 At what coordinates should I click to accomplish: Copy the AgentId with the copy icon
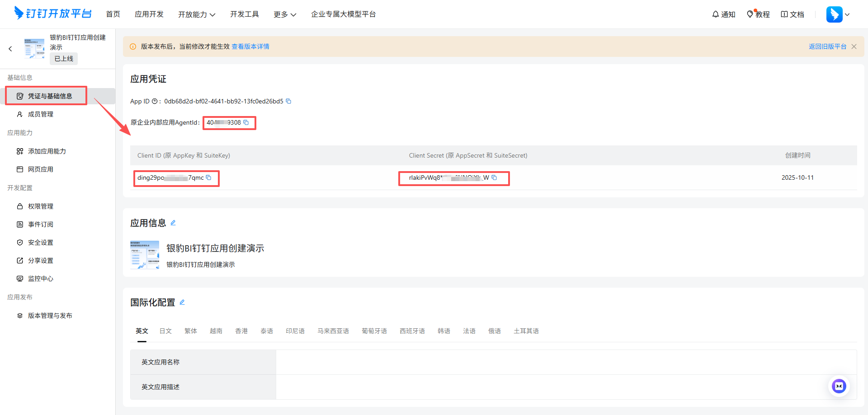tap(246, 122)
